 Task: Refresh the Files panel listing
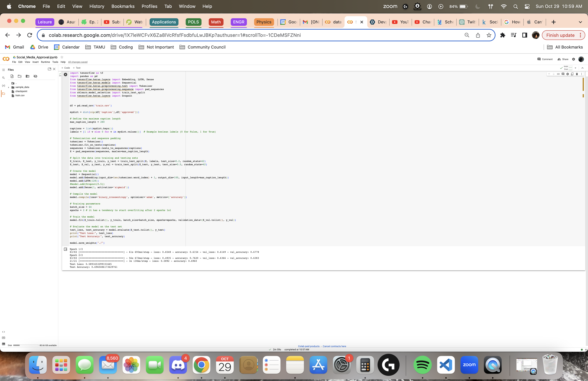[20, 76]
